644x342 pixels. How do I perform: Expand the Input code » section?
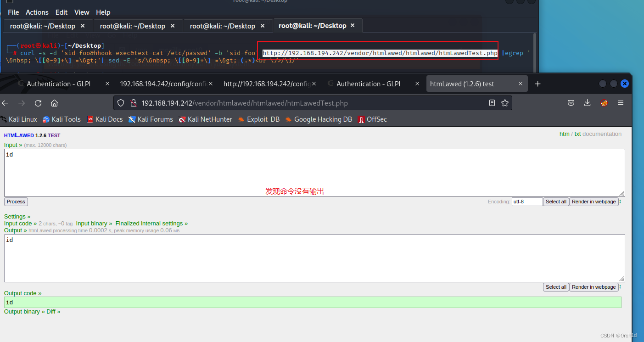click(21, 224)
